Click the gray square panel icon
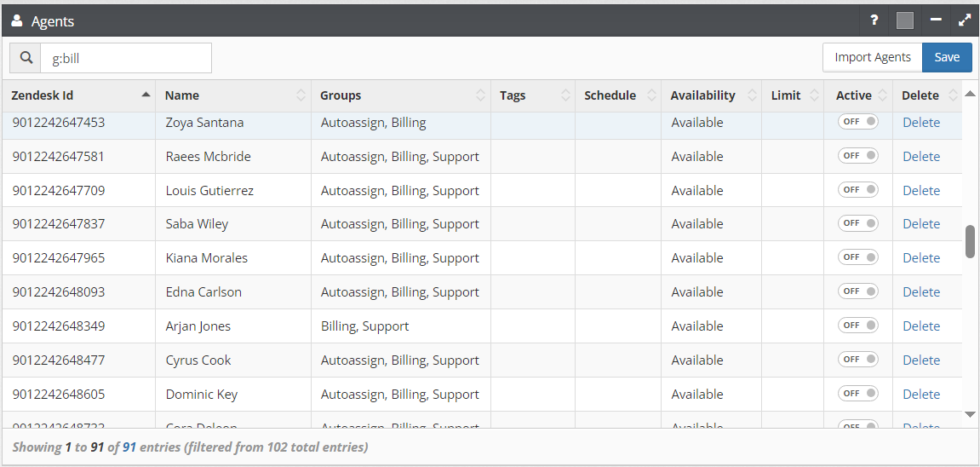The height and width of the screenshot is (467, 980). coord(905,20)
